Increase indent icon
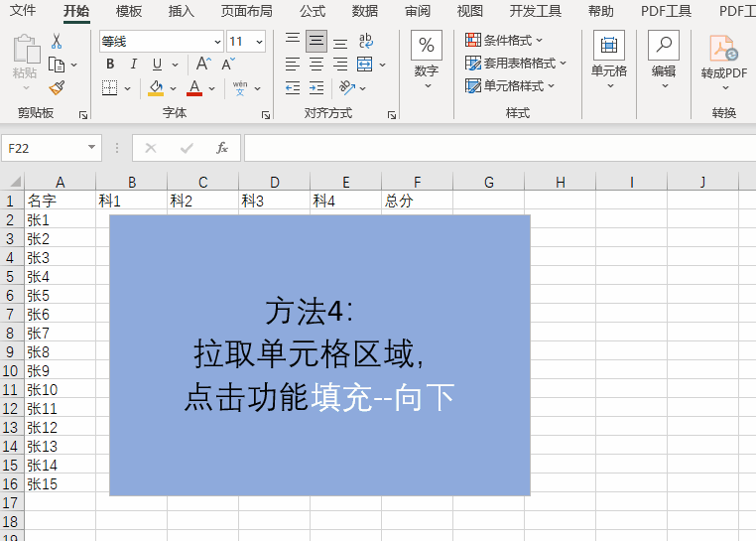Screen dimensions: 756x541 click(x=316, y=87)
